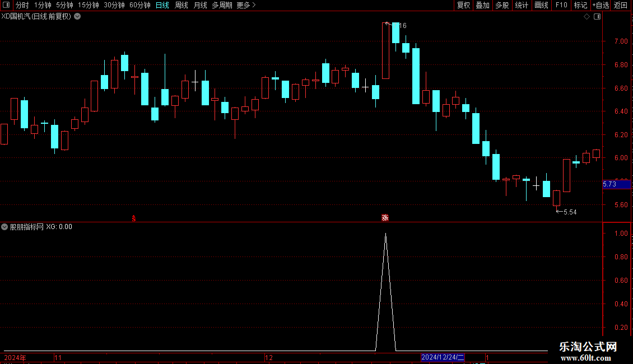This screenshot has width=633, height=364.
Task: Click the 叠加 overlay button
Action: click(482, 5)
